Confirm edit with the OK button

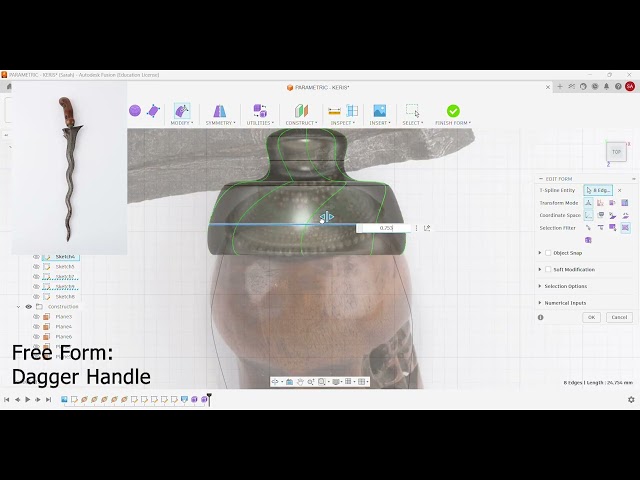point(591,317)
